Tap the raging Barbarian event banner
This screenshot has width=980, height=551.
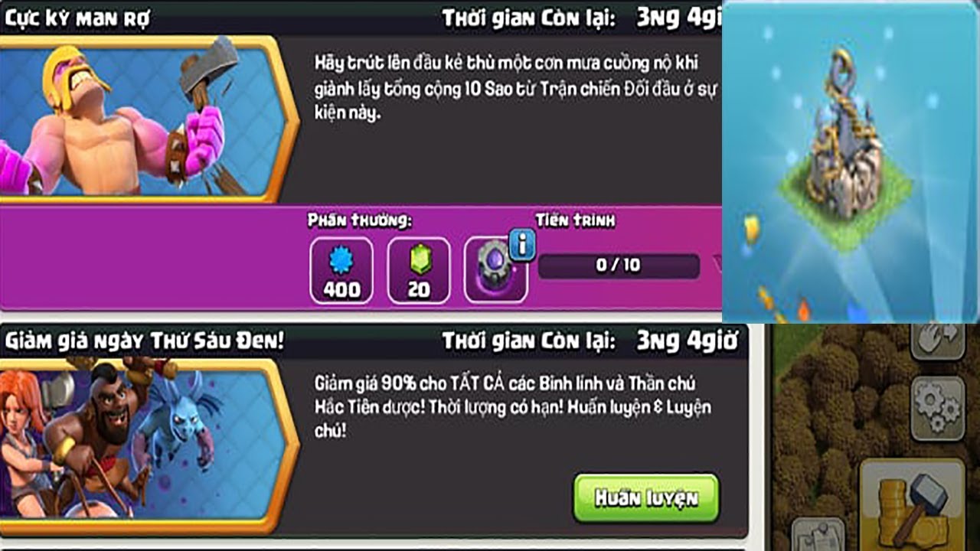(x=148, y=119)
